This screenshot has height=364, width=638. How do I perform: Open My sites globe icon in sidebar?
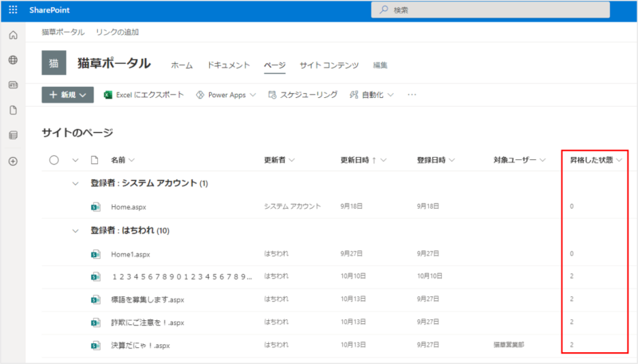pos(13,60)
